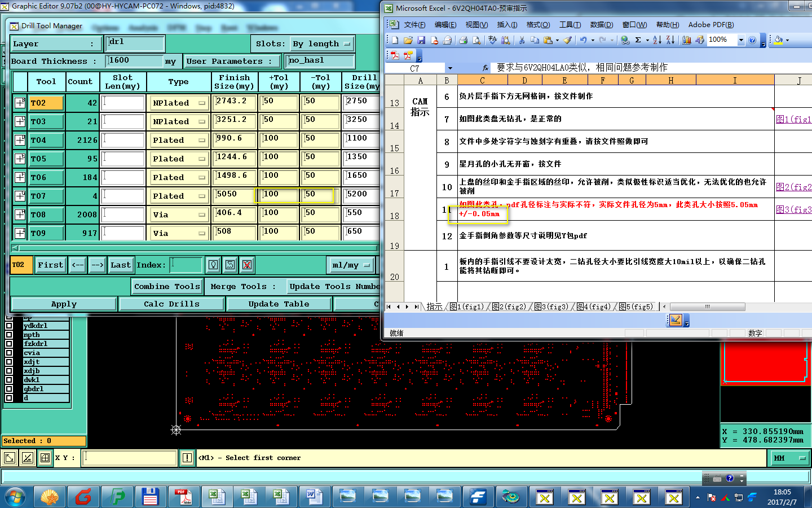Open the MM units dropdown at bottom right
This screenshot has height=508, width=812.
point(790,458)
